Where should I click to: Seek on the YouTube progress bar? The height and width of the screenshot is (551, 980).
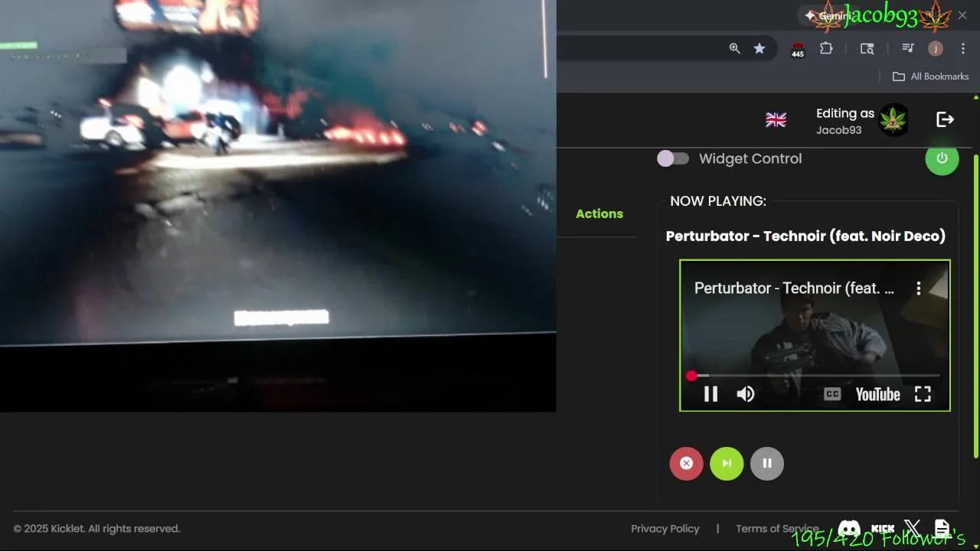click(815, 376)
